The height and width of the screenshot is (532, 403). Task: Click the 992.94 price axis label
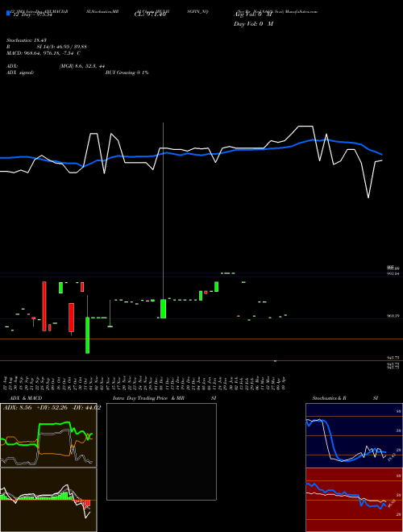(x=393, y=273)
